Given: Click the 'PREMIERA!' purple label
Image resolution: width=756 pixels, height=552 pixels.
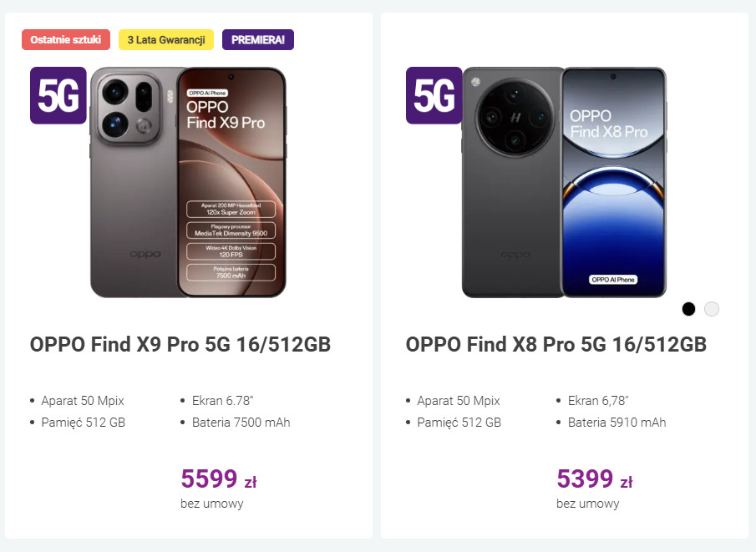Looking at the screenshot, I should click(x=258, y=39).
